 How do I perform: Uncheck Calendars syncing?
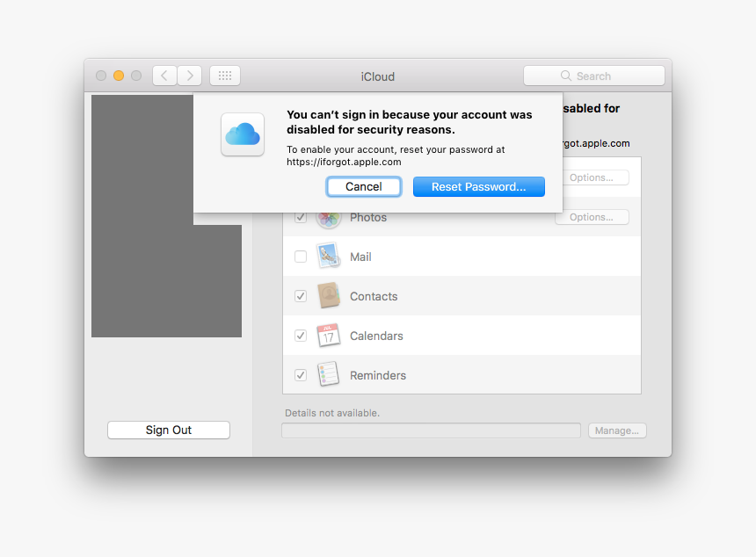click(301, 335)
